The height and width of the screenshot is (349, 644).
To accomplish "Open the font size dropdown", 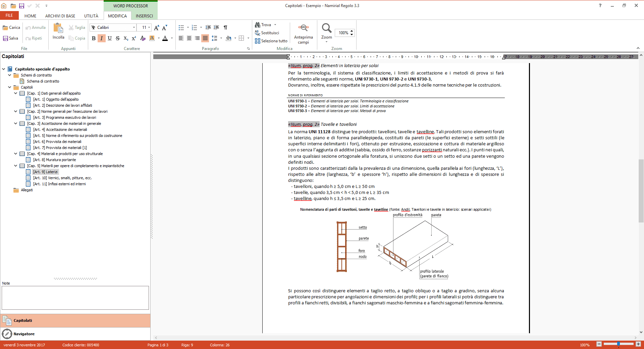I will 149,28.
